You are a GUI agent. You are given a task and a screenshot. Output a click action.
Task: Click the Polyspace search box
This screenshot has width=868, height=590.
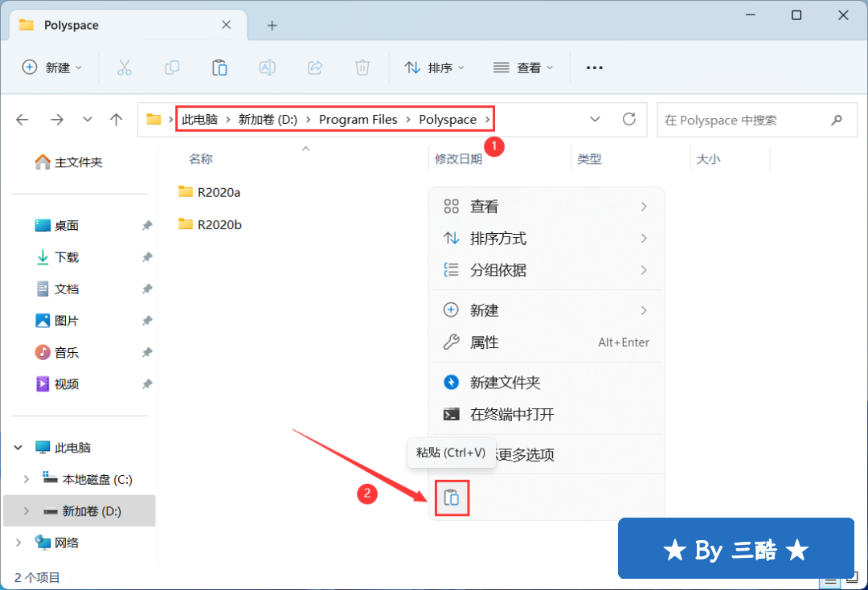point(757,120)
